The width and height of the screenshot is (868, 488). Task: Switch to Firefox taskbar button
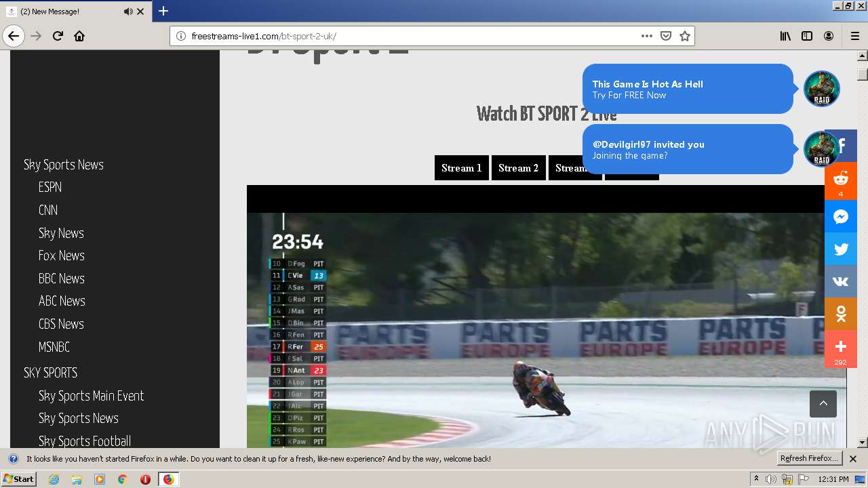click(x=168, y=479)
